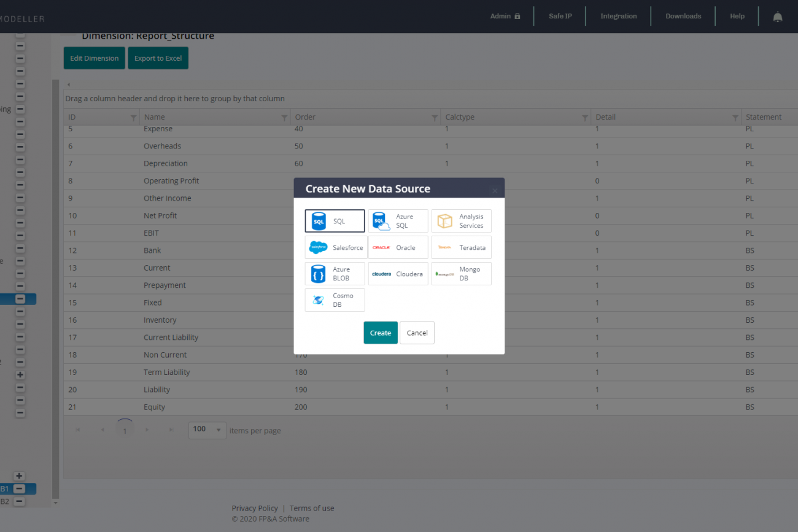The width and height of the screenshot is (798, 532).
Task: Choose the Oracle data source
Action: click(x=398, y=247)
